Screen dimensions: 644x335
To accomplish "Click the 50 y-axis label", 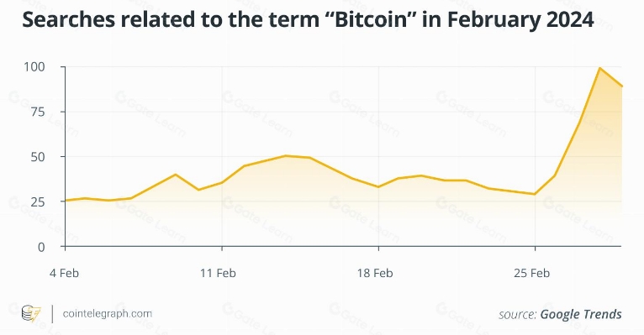I will pyautogui.click(x=37, y=157).
